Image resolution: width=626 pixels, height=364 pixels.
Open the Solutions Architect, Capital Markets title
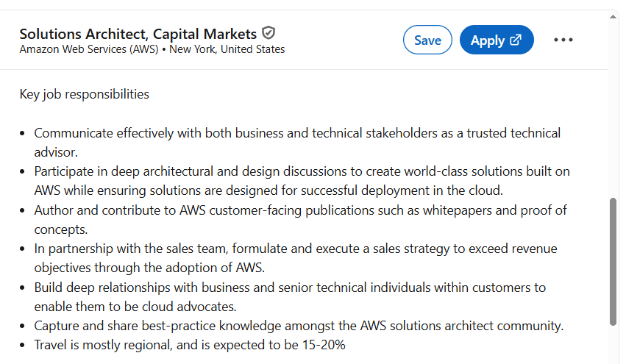138,34
